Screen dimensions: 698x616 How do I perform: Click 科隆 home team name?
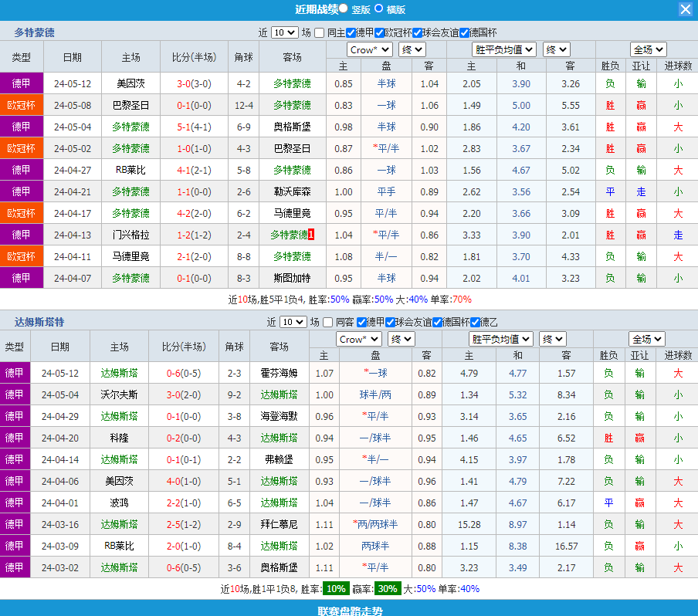[120, 438]
